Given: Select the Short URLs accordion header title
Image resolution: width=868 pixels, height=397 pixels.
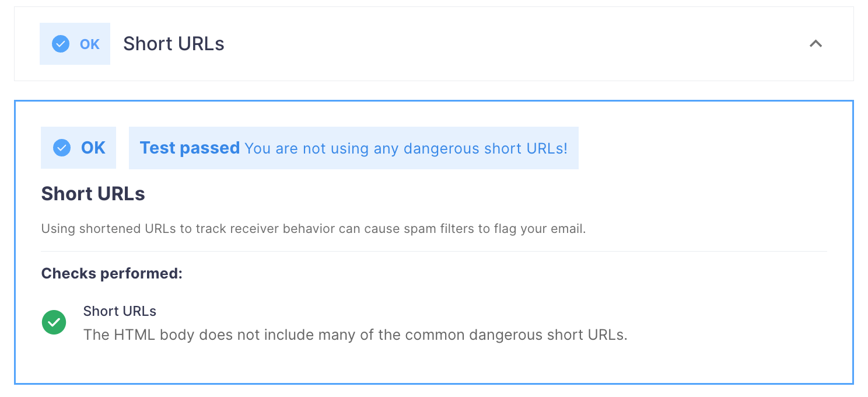Looking at the screenshot, I should [174, 44].
